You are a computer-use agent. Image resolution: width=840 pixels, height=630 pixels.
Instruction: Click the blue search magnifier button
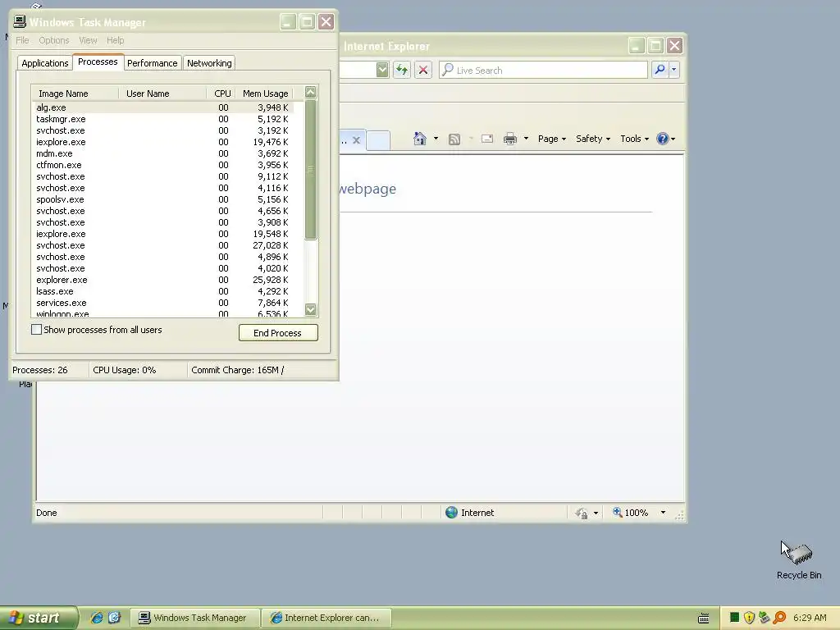pyautogui.click(x=660, y=70)
